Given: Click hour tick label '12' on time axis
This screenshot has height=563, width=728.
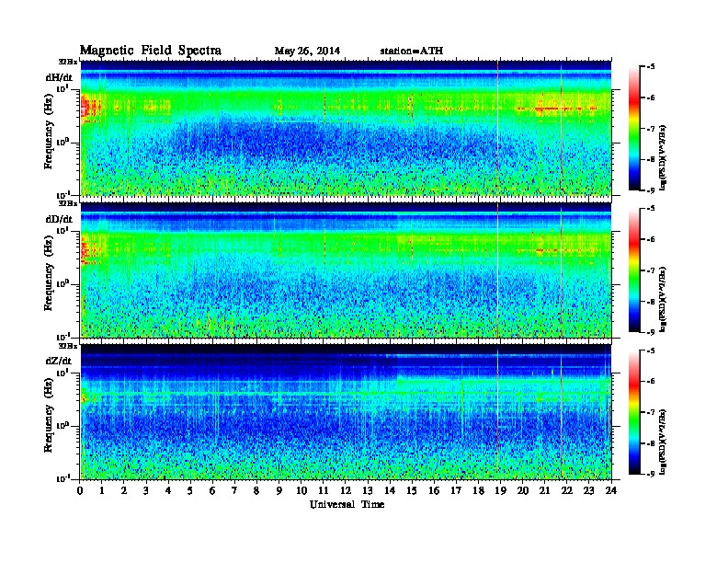Looking at the screenshot, I should click(x=346, y=490).
